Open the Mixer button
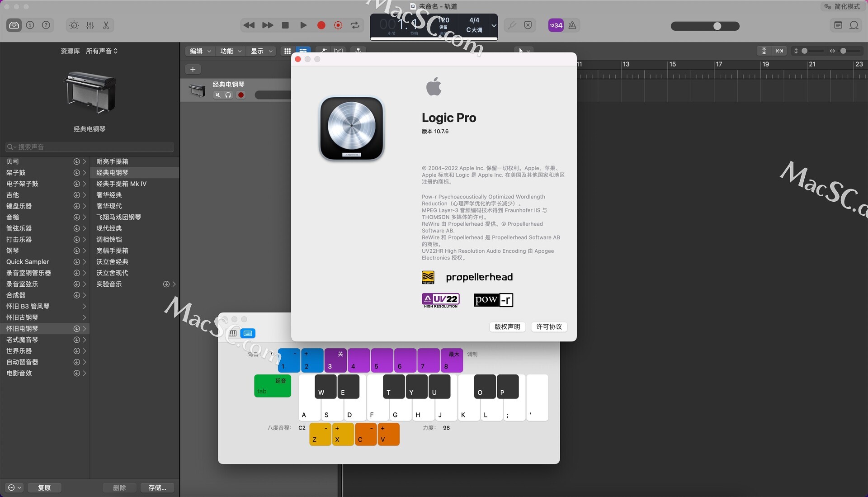 [x=90, y=25]
